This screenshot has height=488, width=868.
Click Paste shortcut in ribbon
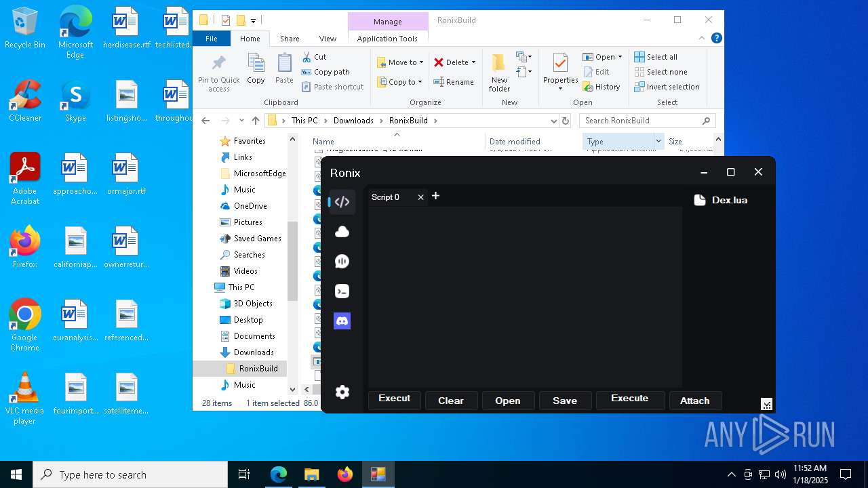click(333, 87)
